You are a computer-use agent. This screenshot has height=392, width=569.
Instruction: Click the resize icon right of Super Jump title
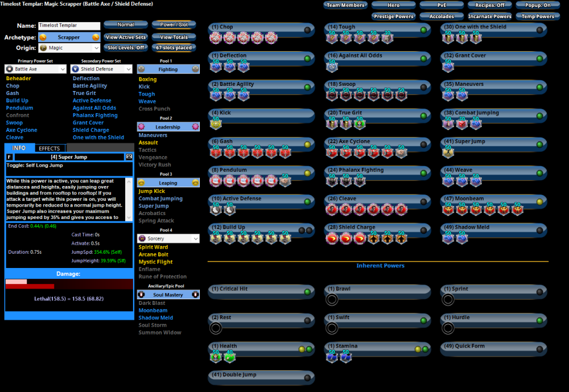coord(129,156)
